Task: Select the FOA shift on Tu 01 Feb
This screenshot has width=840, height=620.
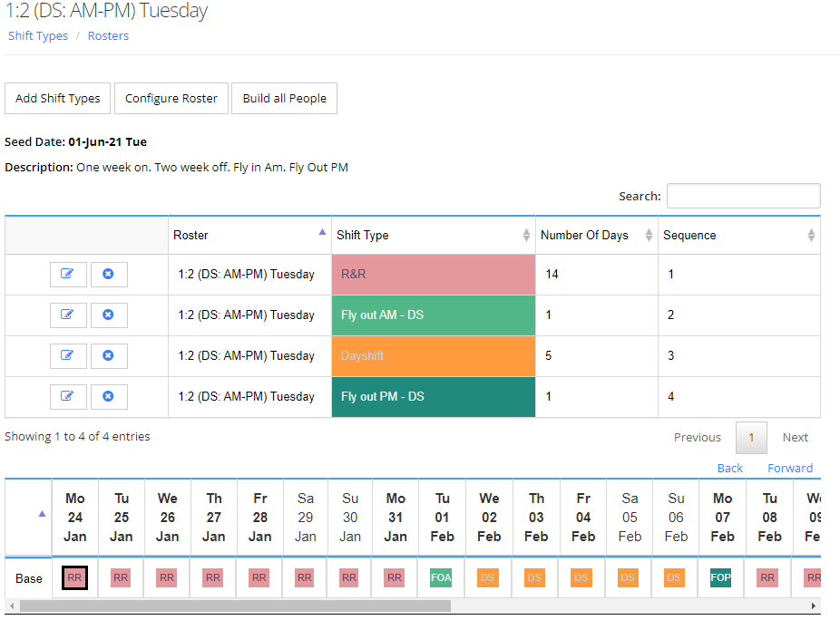Action: [441, 578]
